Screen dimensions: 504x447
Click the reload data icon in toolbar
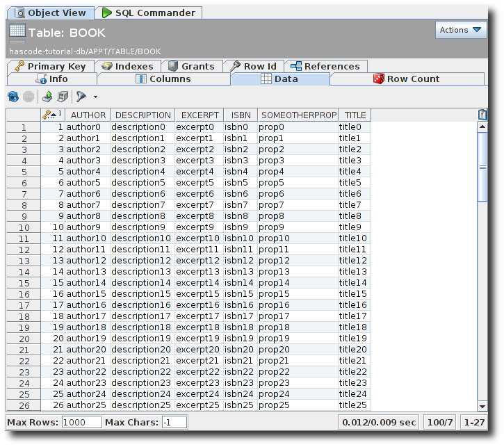(13, 97)
